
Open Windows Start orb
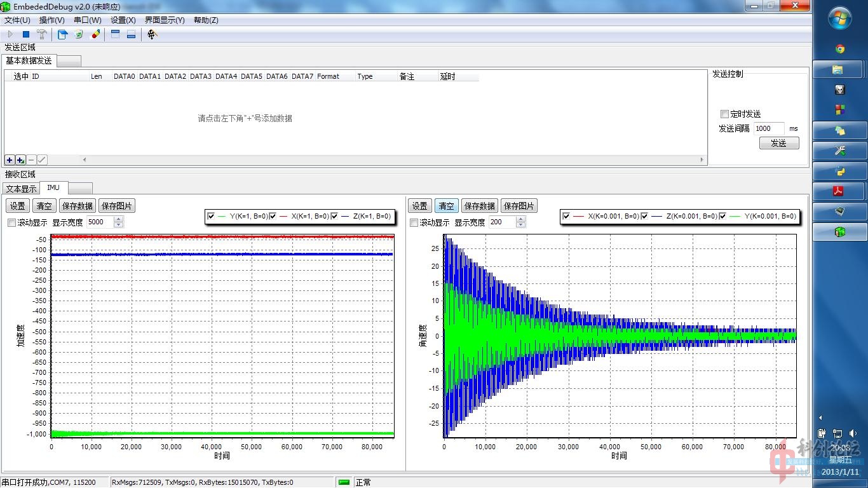840,18
